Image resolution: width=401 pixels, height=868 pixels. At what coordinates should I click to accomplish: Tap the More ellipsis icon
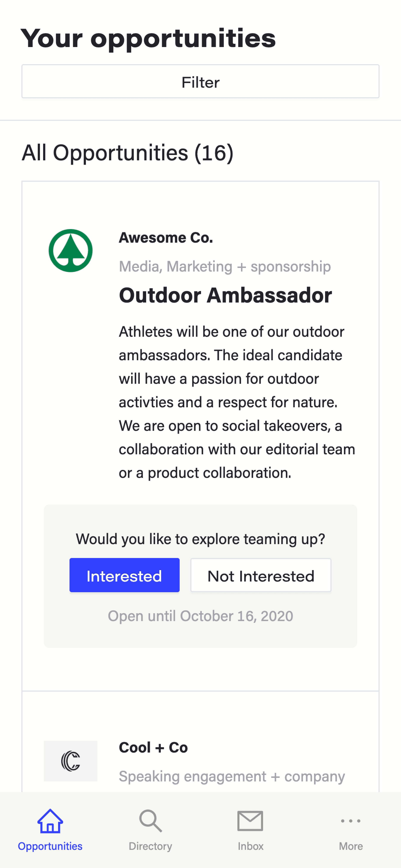tap(351, 821)
